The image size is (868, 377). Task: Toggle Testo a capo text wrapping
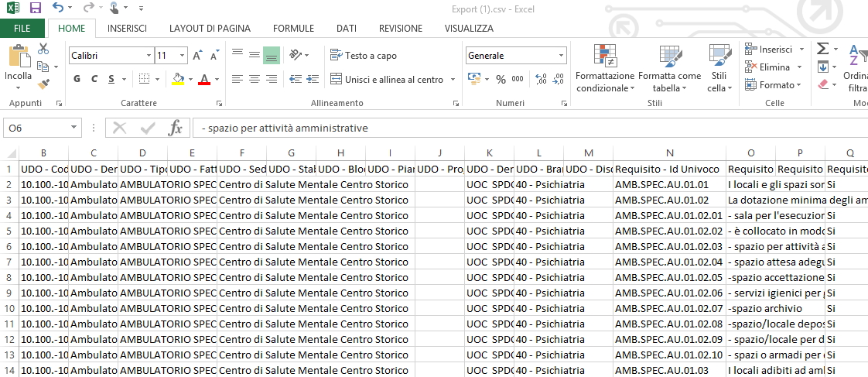point(364,56)
